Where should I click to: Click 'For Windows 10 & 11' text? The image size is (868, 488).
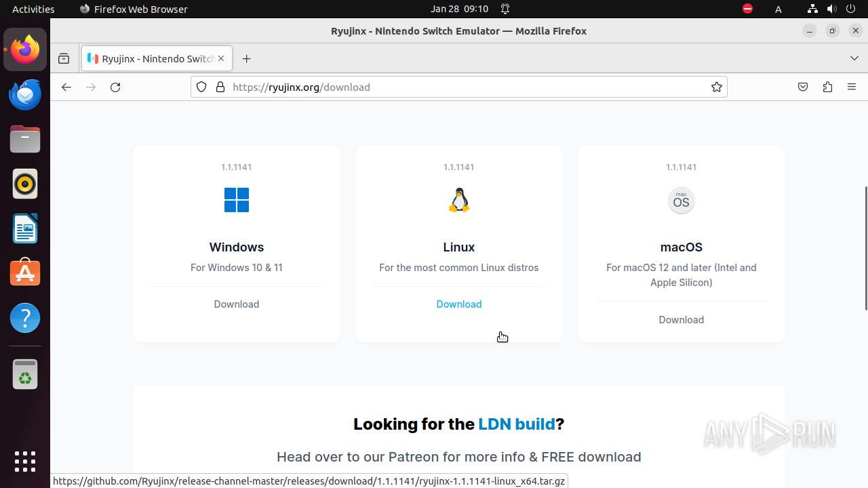[237, 268]
